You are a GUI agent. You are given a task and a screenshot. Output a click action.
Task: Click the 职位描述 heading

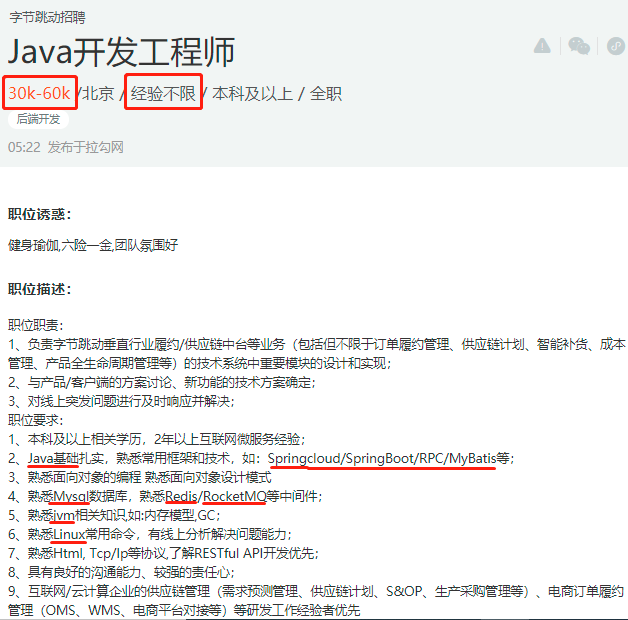(39, 289)
